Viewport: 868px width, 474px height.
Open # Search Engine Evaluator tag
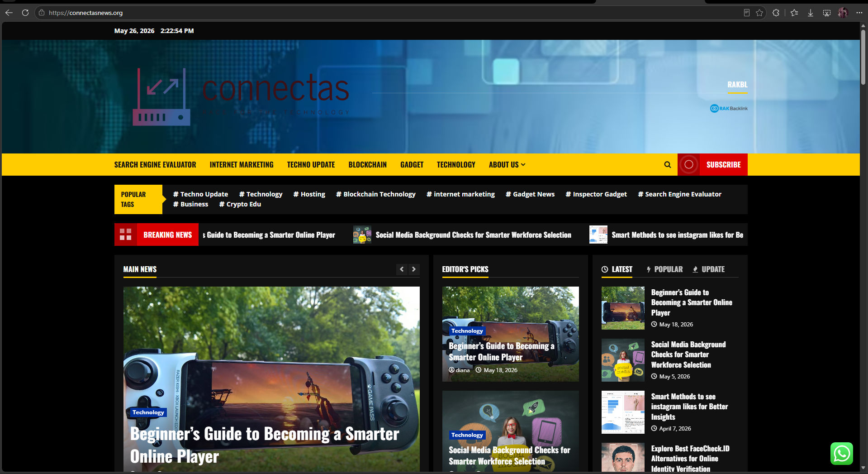click(x=679, y=194)
